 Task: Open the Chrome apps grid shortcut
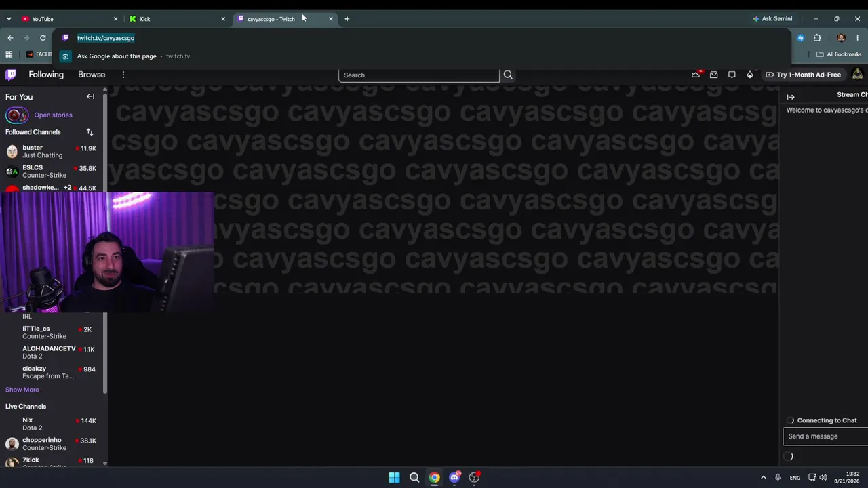[x=9, y=54]
